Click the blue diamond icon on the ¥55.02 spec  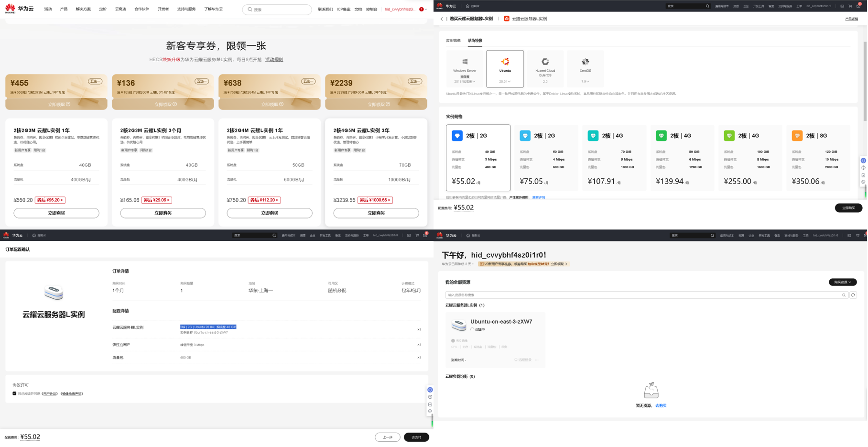(x=457, y=136)
